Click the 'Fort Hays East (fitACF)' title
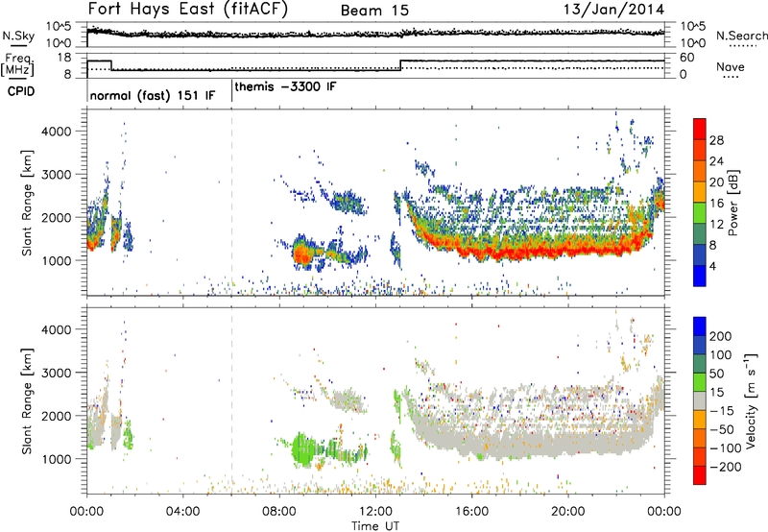The height and width of the screenshot is (532, 768). pyautogui.click(x=187, y=10)
